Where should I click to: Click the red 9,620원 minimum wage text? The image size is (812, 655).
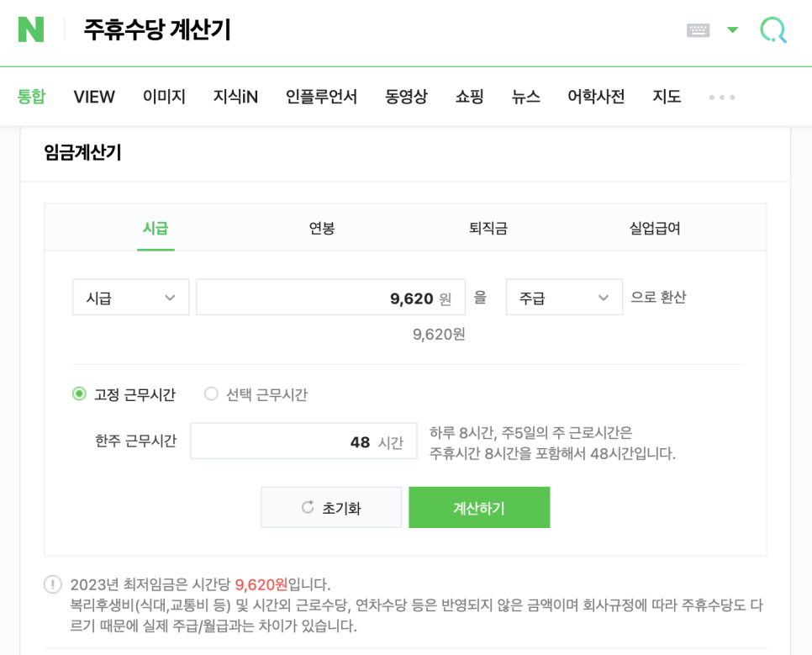coord(261,584)
